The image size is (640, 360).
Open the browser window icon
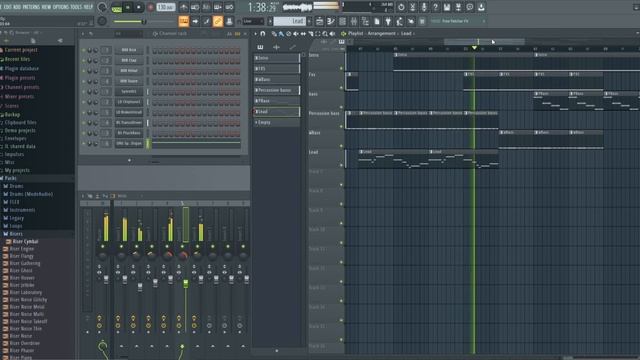(365, 21)
